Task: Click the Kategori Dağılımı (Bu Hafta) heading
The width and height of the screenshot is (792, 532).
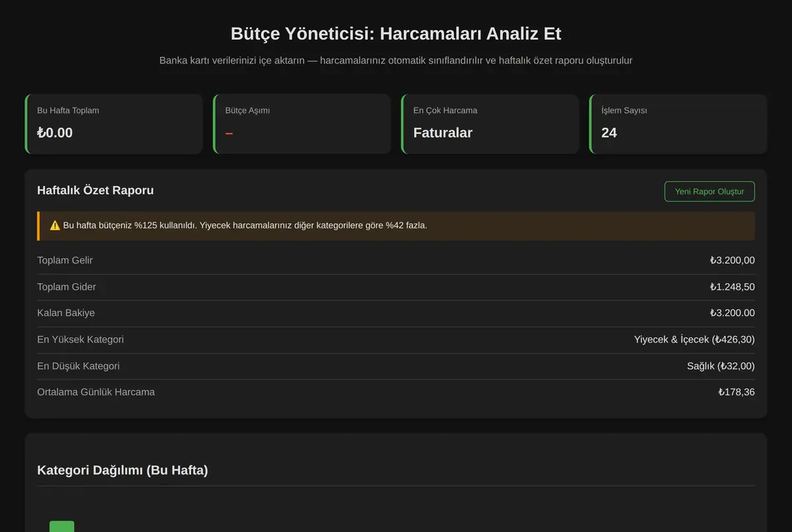Action: coord(123,470)
